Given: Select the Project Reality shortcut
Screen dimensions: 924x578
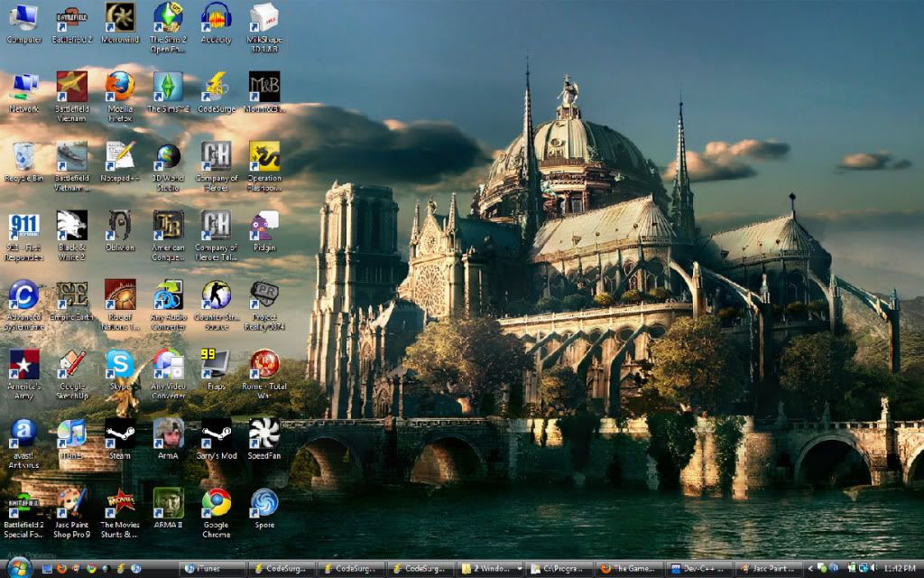Looking at the screenshot, I should pyautogui.click(x=264, y=305).
